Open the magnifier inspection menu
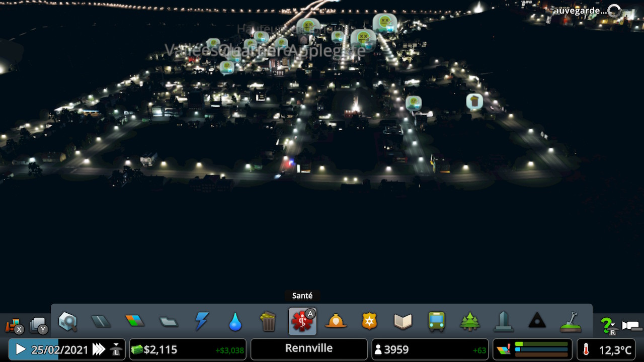644x362 pixels. point(67,321)
